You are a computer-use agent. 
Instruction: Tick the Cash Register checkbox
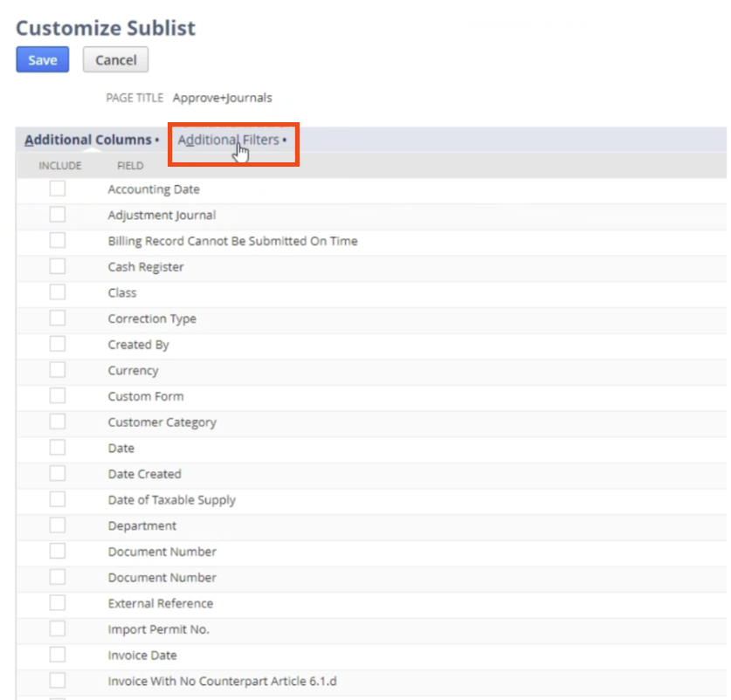coord(58,266)
